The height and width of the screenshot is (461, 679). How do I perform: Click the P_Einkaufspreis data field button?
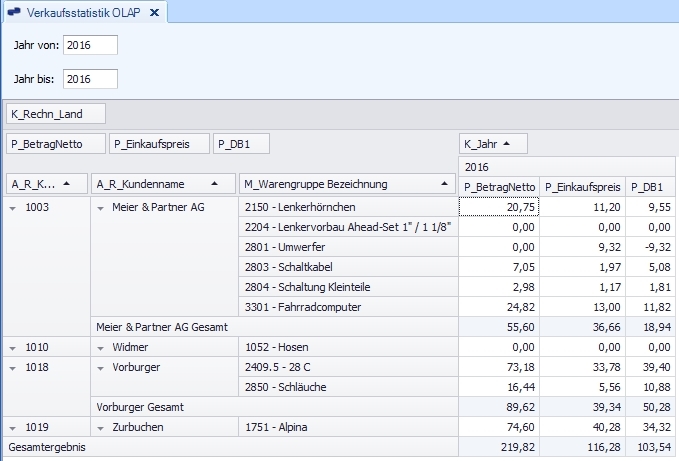point(159,144)
